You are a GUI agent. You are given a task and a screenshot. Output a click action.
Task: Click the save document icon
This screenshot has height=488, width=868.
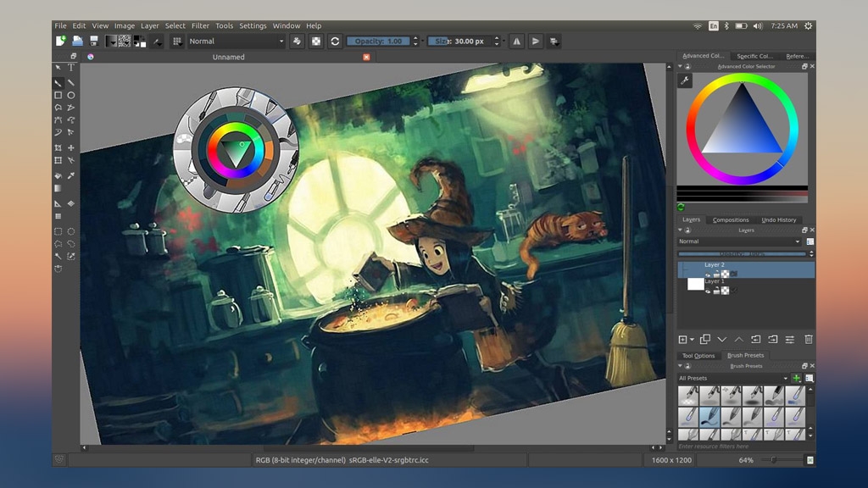94,41
